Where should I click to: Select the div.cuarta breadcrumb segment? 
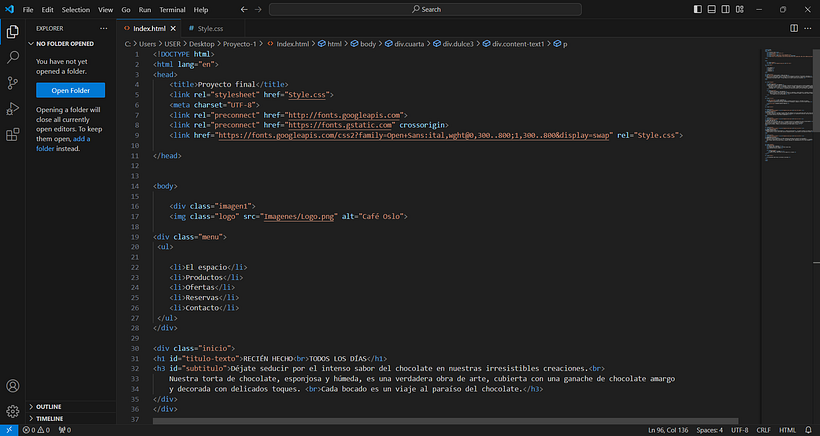[404, 44]
